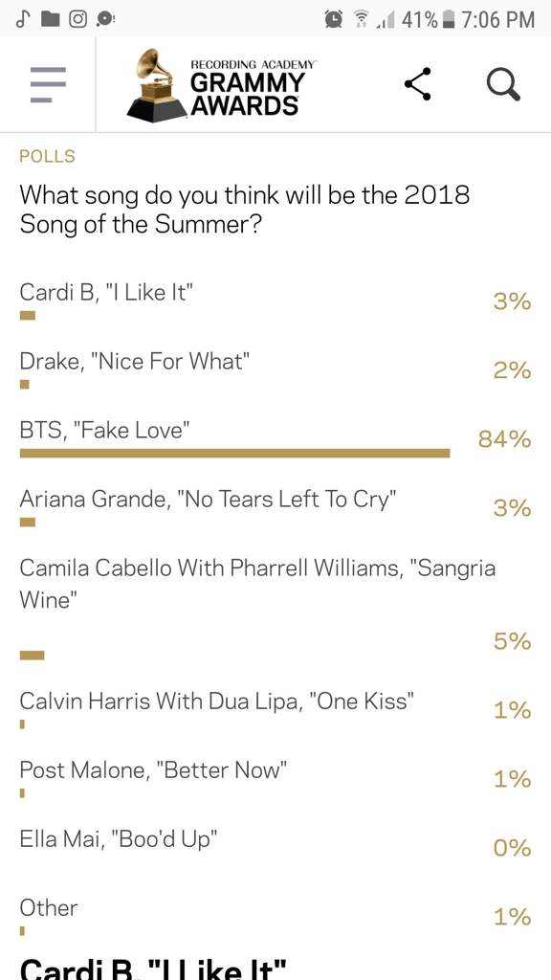Share this poll using share icon
This screenshot has width=551, height=980.
(418, 84)
